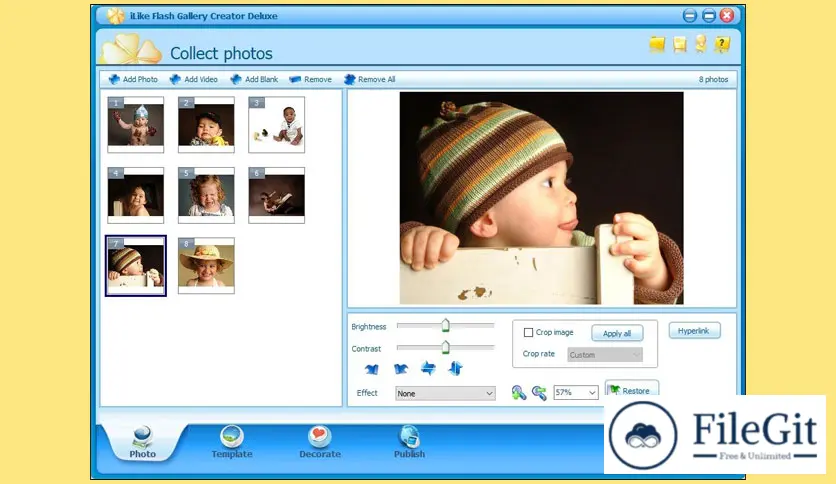
Task: Click the Hyperlink button
Action: point(694,331)
